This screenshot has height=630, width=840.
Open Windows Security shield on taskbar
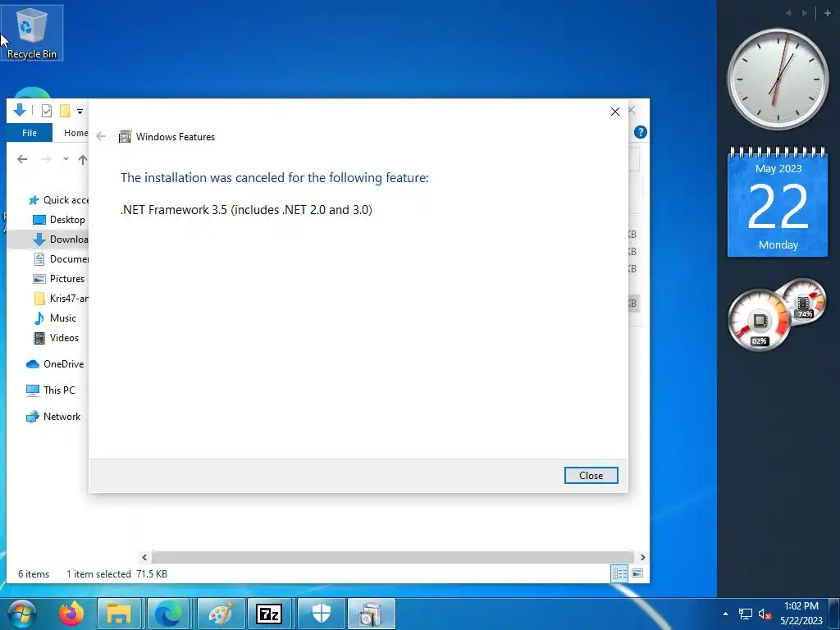pos(321,614)
